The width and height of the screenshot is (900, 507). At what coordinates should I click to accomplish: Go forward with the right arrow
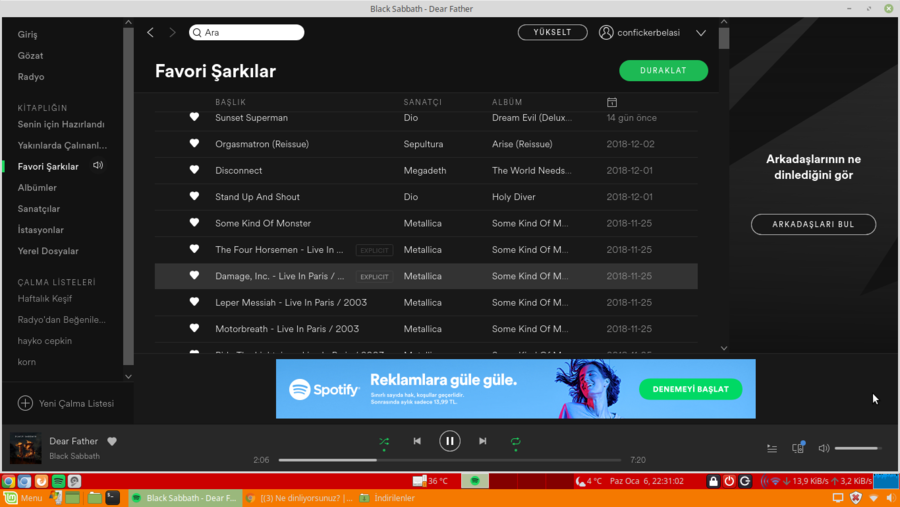tap(172, 33)
